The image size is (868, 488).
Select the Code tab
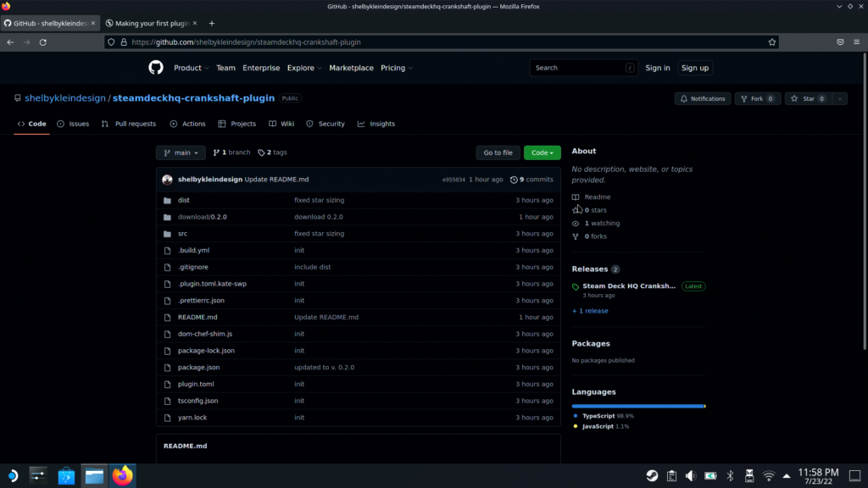click(x=31, y=124)
